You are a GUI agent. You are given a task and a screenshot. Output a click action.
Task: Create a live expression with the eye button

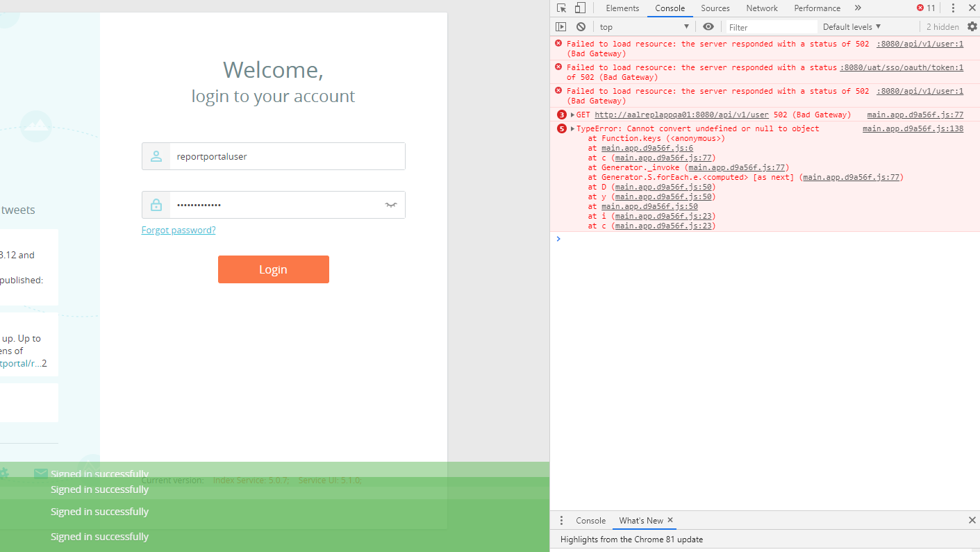coord(708,26)
